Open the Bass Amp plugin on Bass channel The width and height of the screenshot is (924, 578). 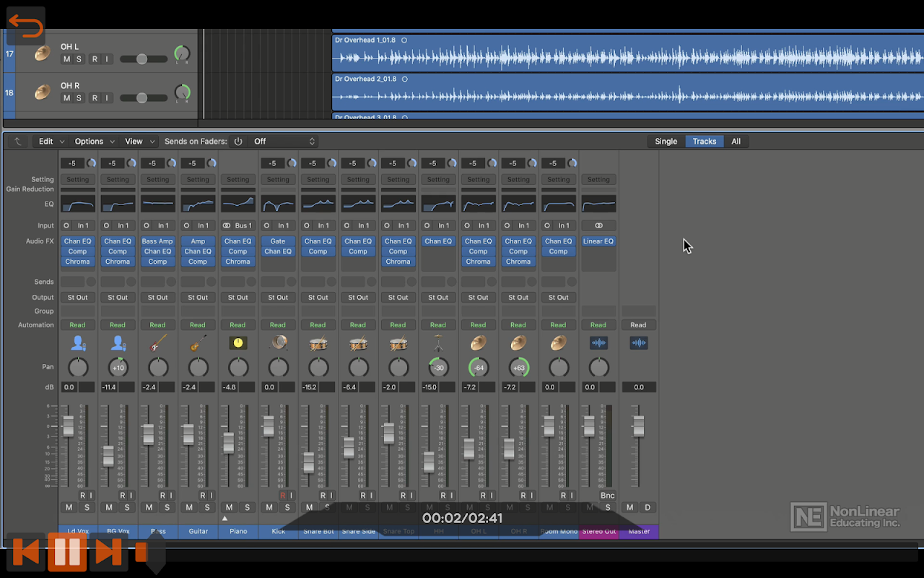(157, 241)
